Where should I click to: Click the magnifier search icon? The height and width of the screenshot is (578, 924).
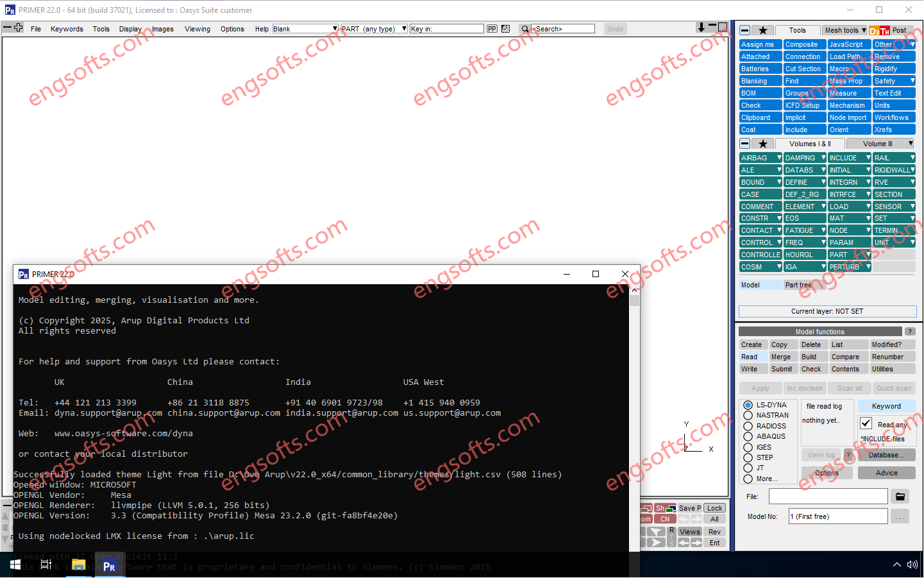pyautogui.click(x=525, y=29)
